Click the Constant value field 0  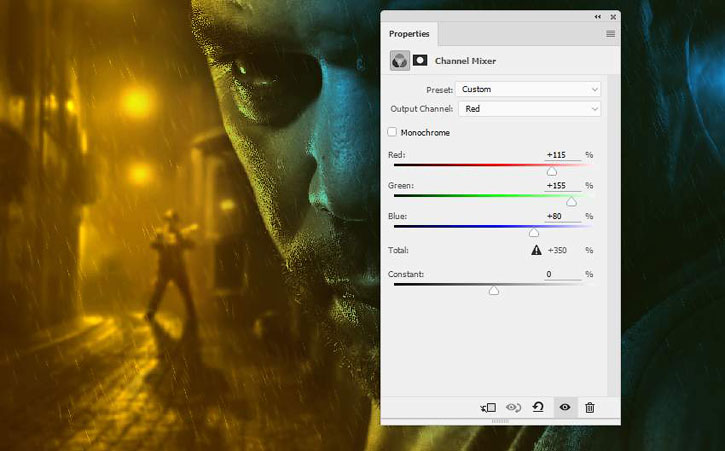click(562, 274)
